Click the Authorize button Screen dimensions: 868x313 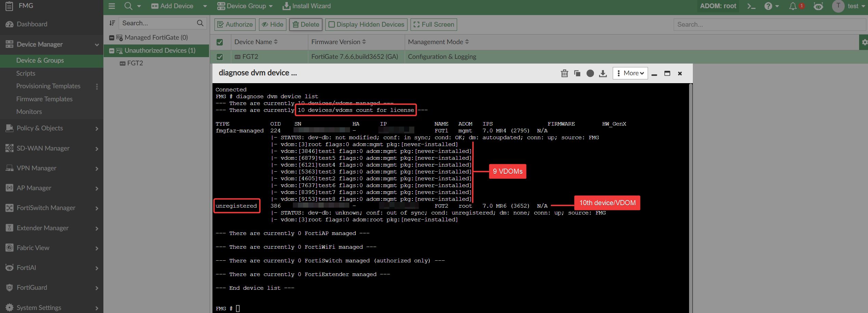click(x=235, y=25)
